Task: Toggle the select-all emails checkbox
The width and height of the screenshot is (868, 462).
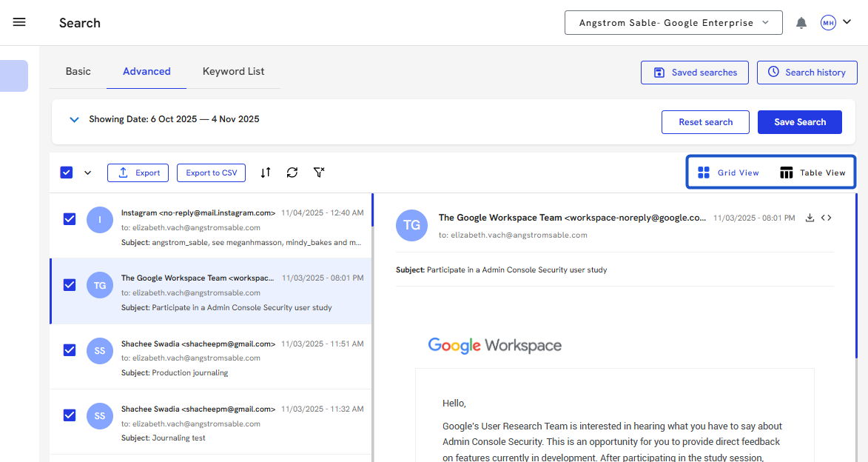Action: click(x=67, y=173)
